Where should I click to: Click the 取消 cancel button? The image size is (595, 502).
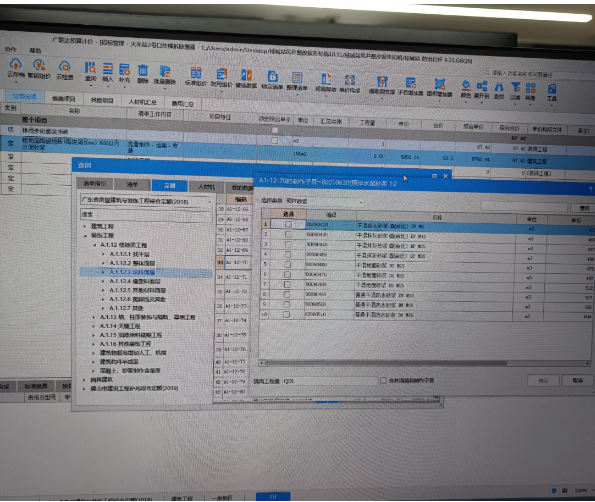click(x=577, y=380)
